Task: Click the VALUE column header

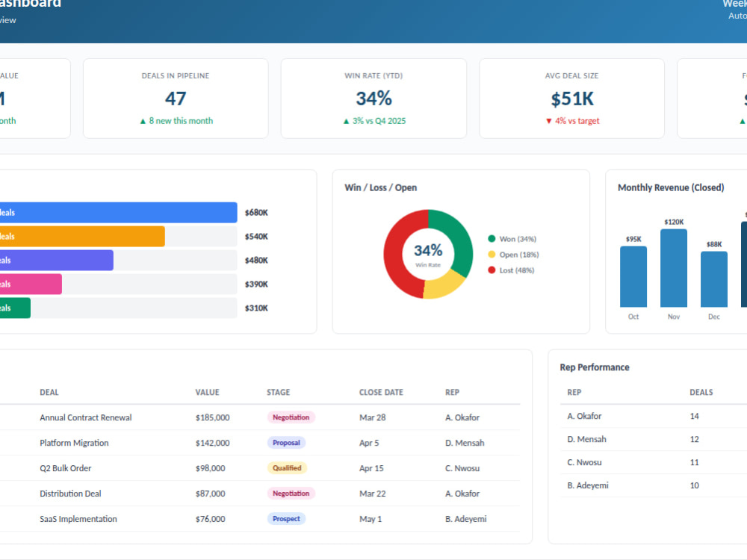Action: (x=207, y=393)
